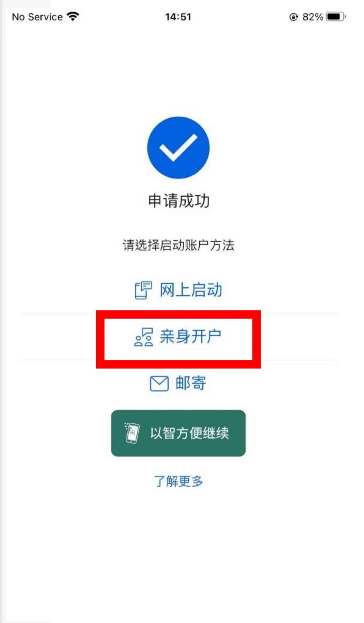Tap the 申请成功 heading text
The width and height of the screenshot is (364, 623).
coord(179,201)
